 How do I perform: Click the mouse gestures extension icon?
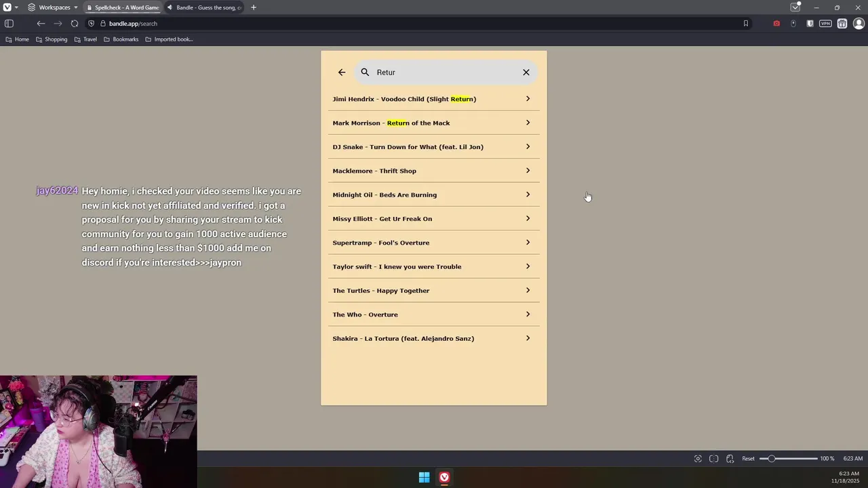(x=793, y=24)
